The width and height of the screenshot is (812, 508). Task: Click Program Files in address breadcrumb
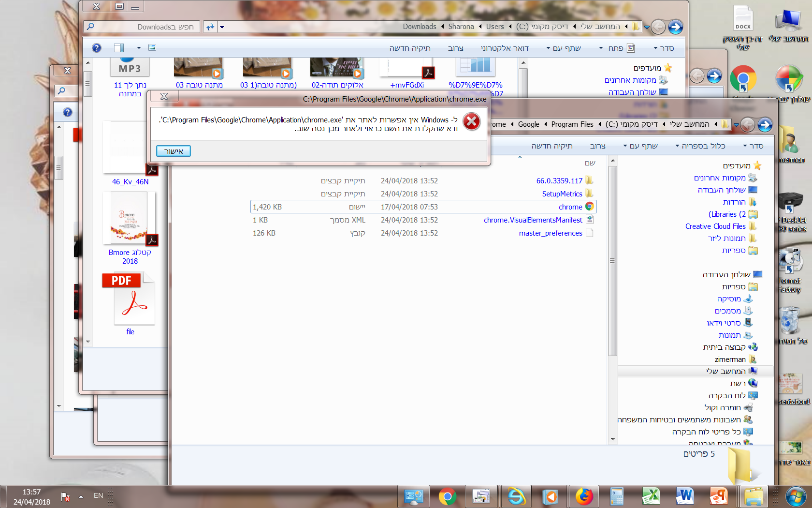pyautogui.click(x=572, y=124)
